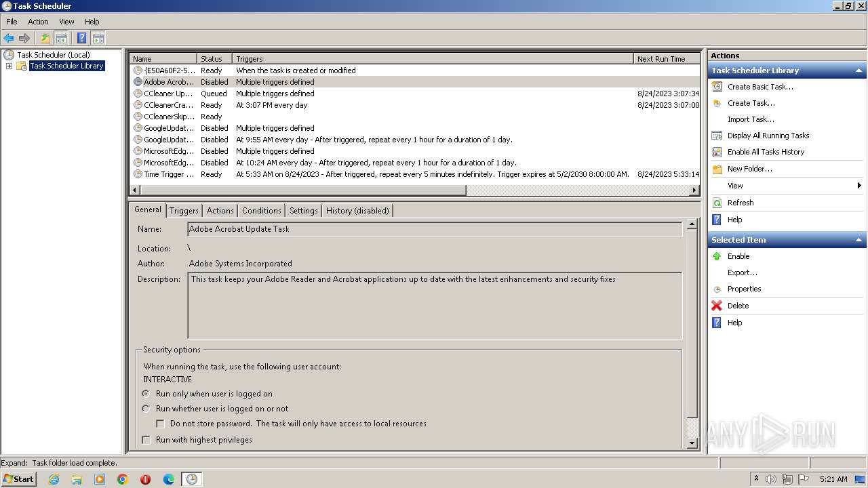
Task: Click the blue Help toolbar icon
Action: point(81,39)
